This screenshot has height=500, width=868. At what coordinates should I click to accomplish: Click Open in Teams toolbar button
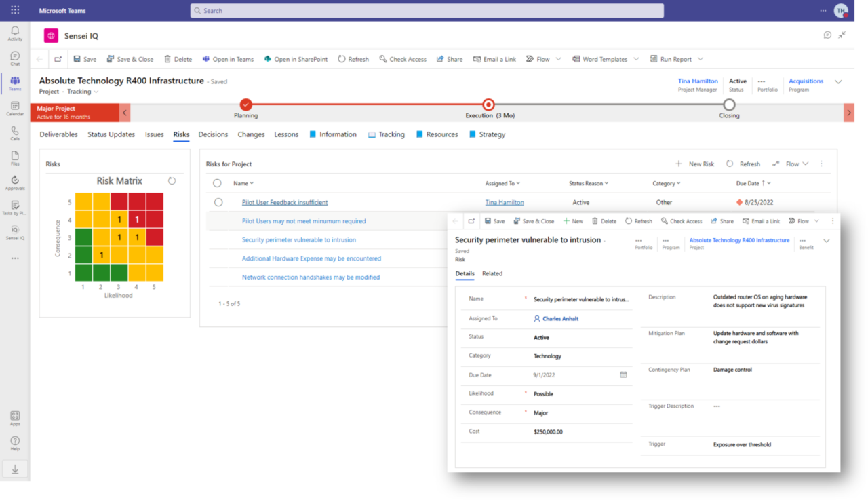(x=228, y=59)
